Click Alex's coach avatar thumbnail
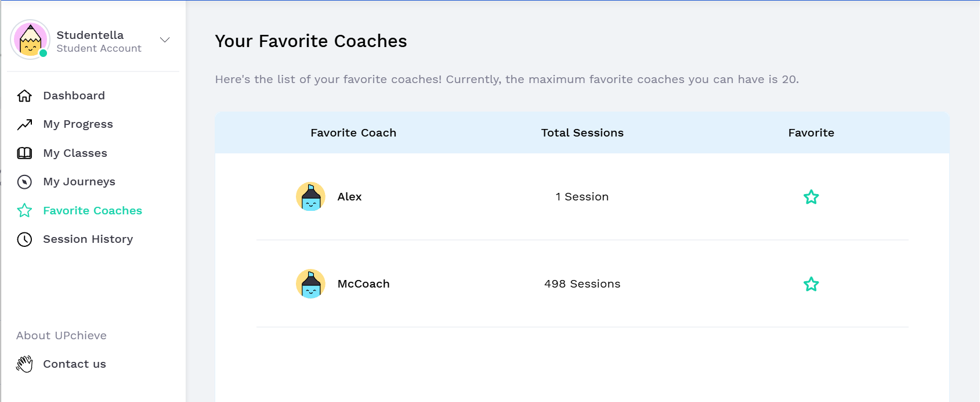 coord(310,197)
